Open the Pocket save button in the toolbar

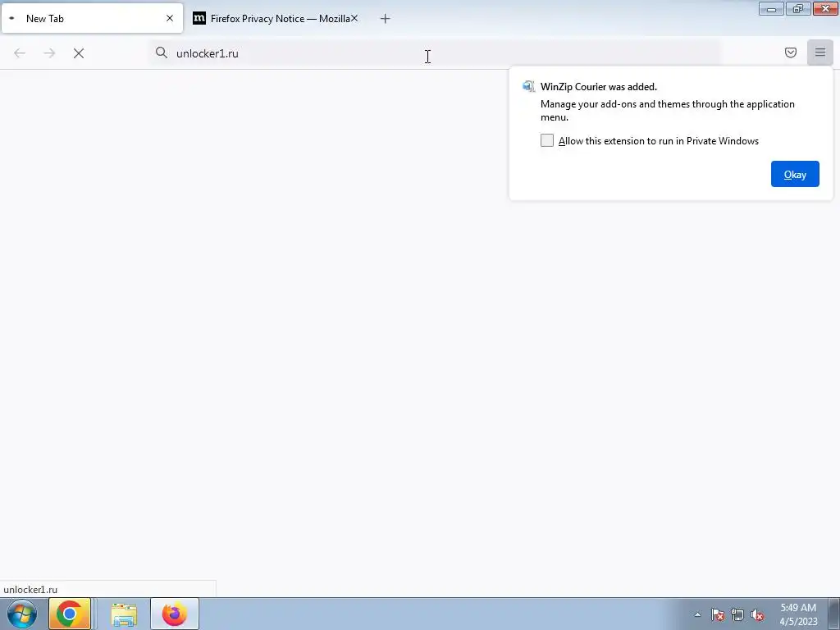[790, 52]
